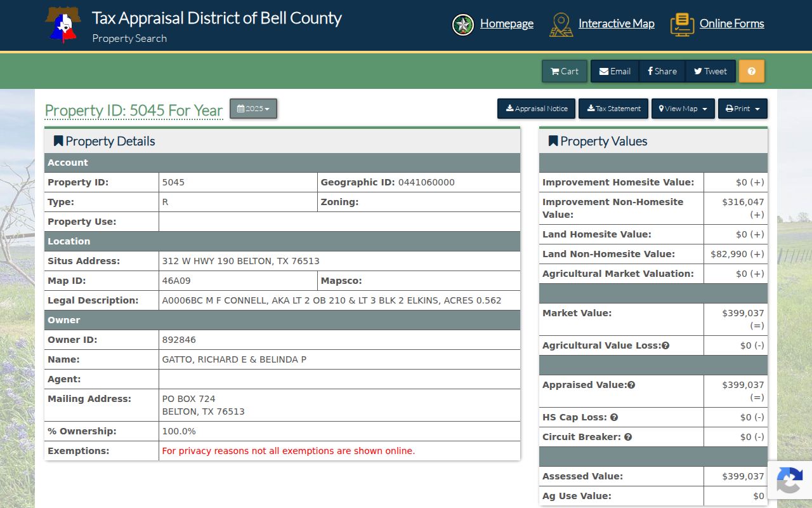Screen dimensions: 812x508
Task: Open the Online Forms link
Action: (x=732, y=23)
